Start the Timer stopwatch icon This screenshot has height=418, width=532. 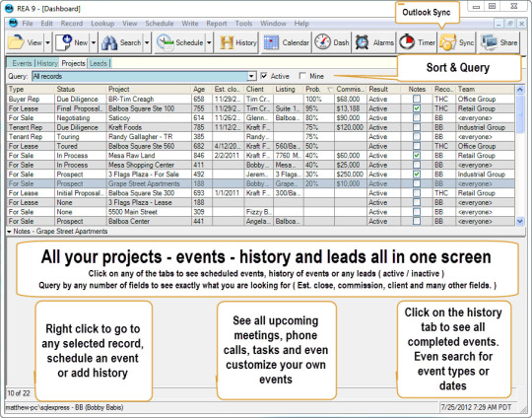point(407,42)
